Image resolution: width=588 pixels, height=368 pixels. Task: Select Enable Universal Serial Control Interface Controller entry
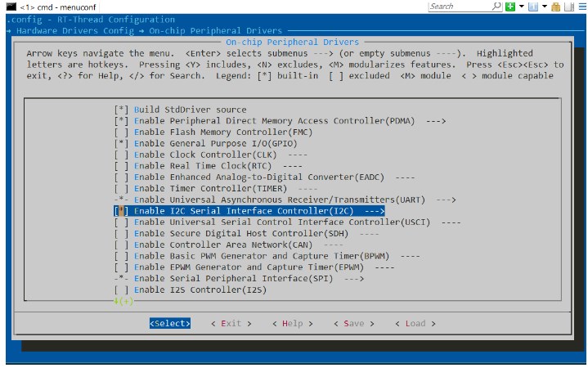282,222
